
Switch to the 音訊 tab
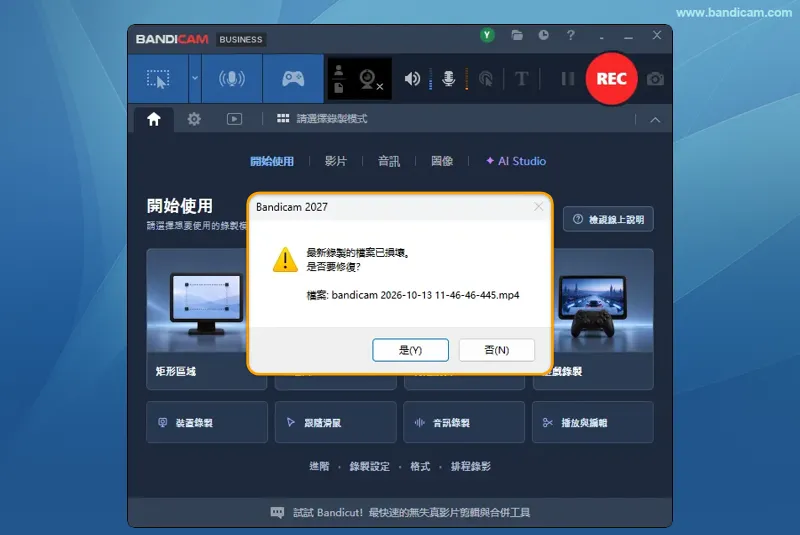click(x=389, y=162)
